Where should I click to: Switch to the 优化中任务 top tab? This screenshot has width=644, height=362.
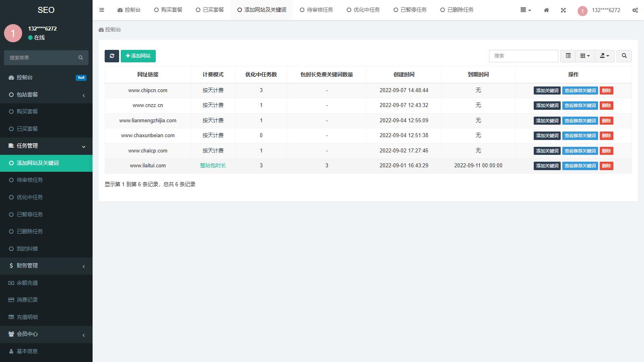tap(363, 10)
